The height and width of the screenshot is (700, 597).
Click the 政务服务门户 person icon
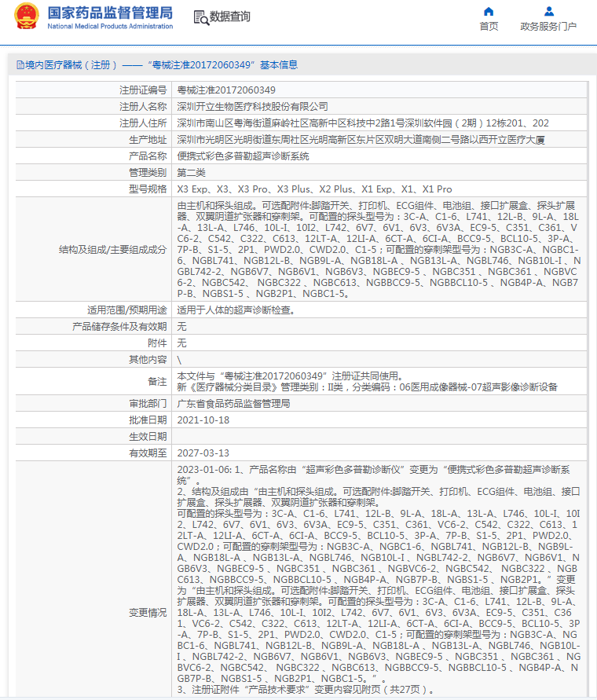[549, 12]
